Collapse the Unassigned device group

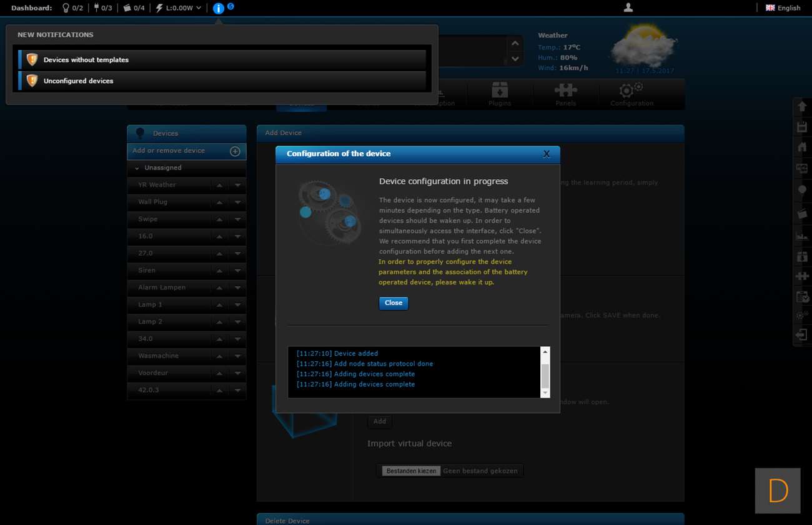(137, 168)
